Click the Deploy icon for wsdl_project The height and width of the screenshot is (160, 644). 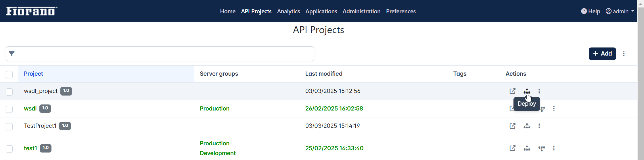[x=527, y=91]
